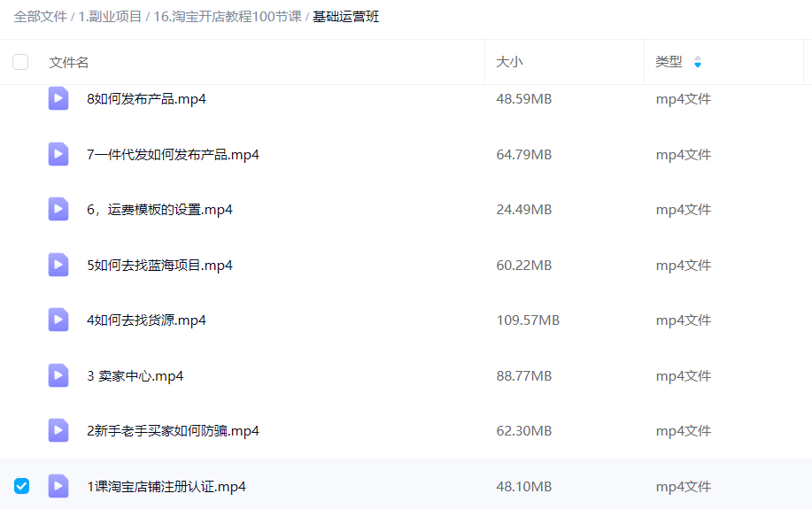Click the video icon for 1课淘宝店铺注册认证.mp4
The image size is (812, 509).
coord(58,486)
